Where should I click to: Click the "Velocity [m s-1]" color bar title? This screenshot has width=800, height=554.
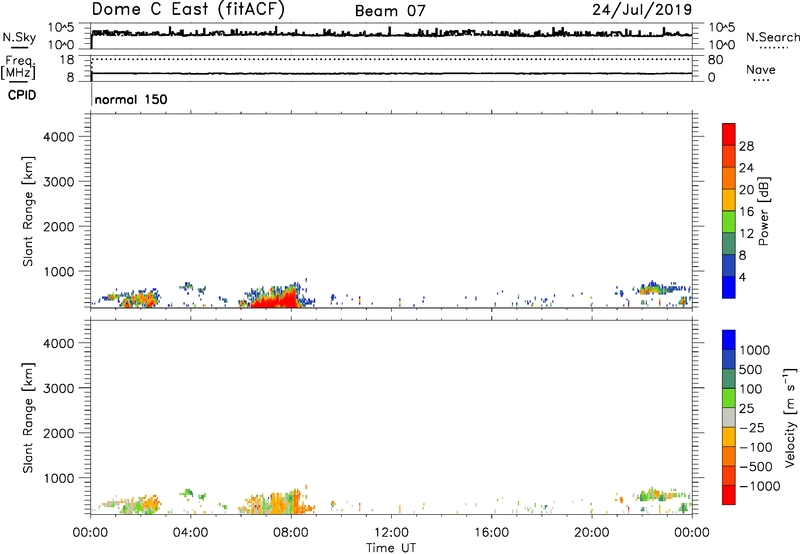790,417
